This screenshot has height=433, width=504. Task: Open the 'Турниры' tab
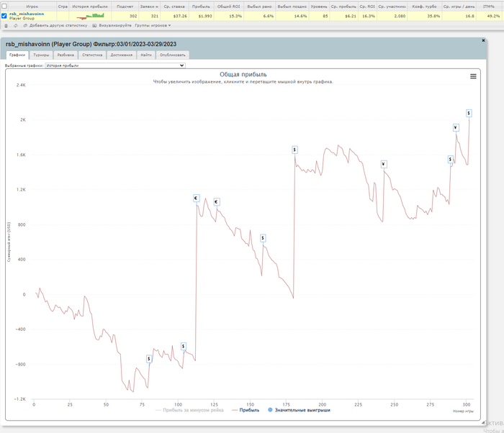(x=41, y=55)
